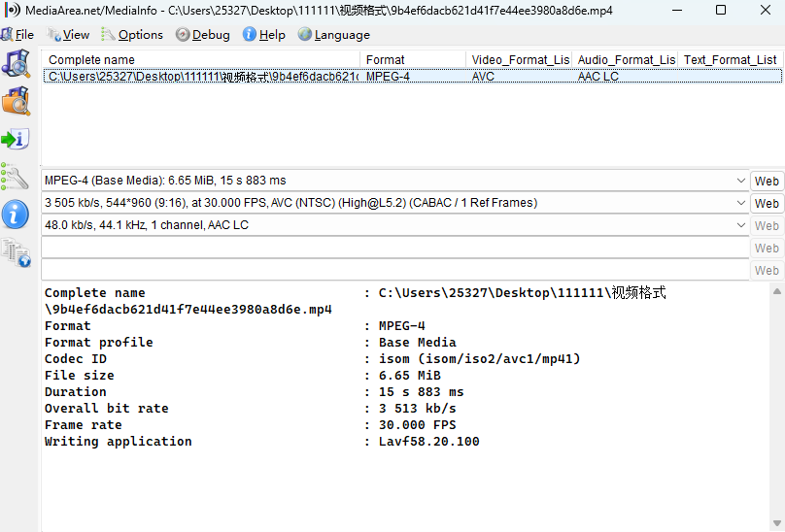Open a media file via sidebar icon
This screenshot has width=785, height=532.
16,63
